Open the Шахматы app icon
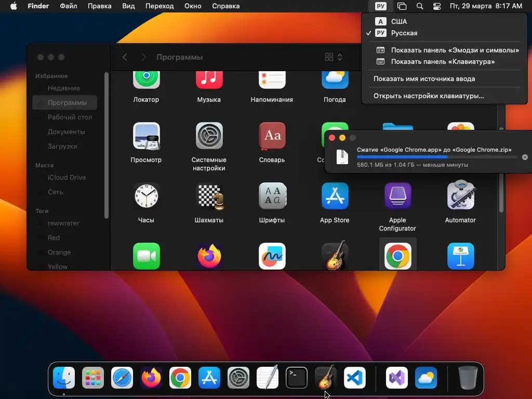 point(209,196)
